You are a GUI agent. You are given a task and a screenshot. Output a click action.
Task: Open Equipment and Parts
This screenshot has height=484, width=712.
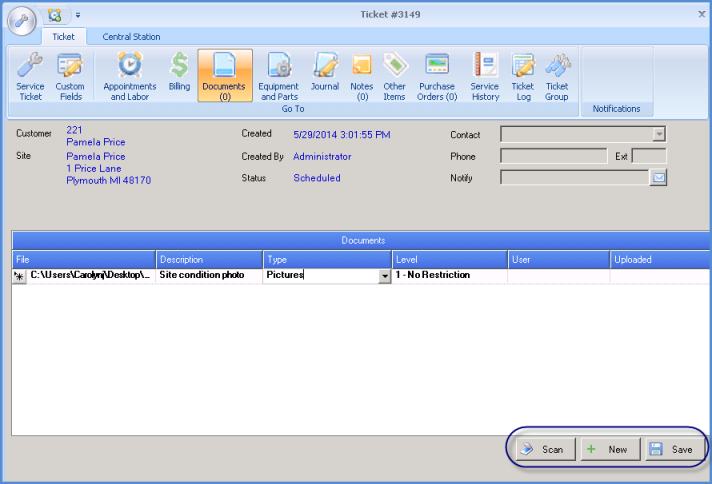pos(279,76)
